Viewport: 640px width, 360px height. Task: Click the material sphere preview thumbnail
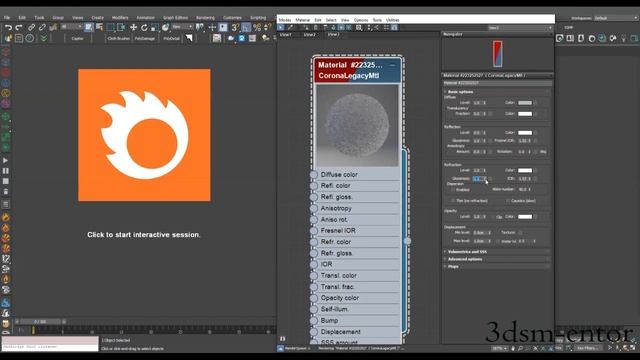[x=357, y=125]
